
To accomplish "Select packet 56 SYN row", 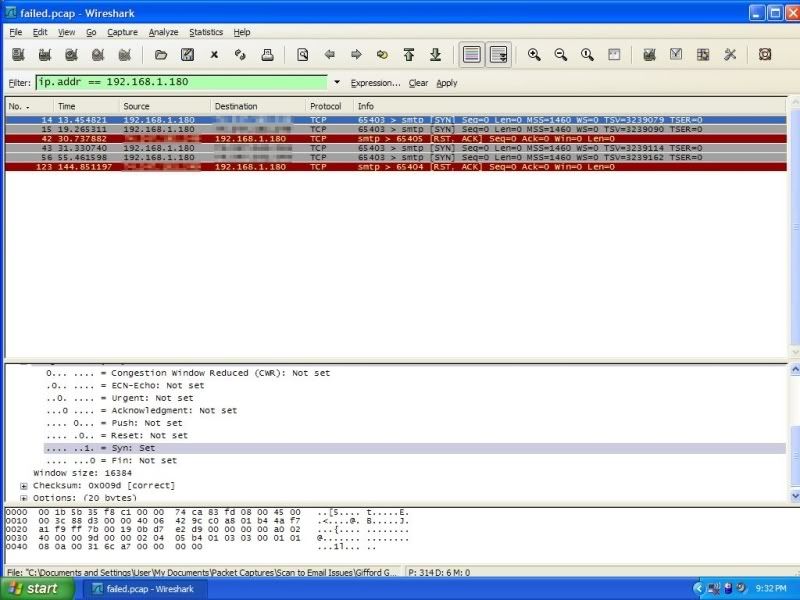I will [x=396, y=157].
